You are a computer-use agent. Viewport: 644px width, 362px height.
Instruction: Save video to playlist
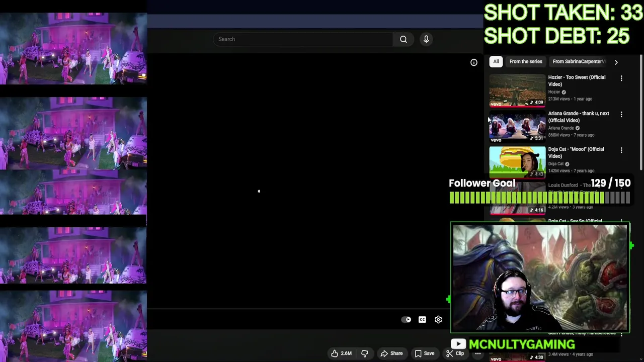pyautogui.click(x=424, y=353)
